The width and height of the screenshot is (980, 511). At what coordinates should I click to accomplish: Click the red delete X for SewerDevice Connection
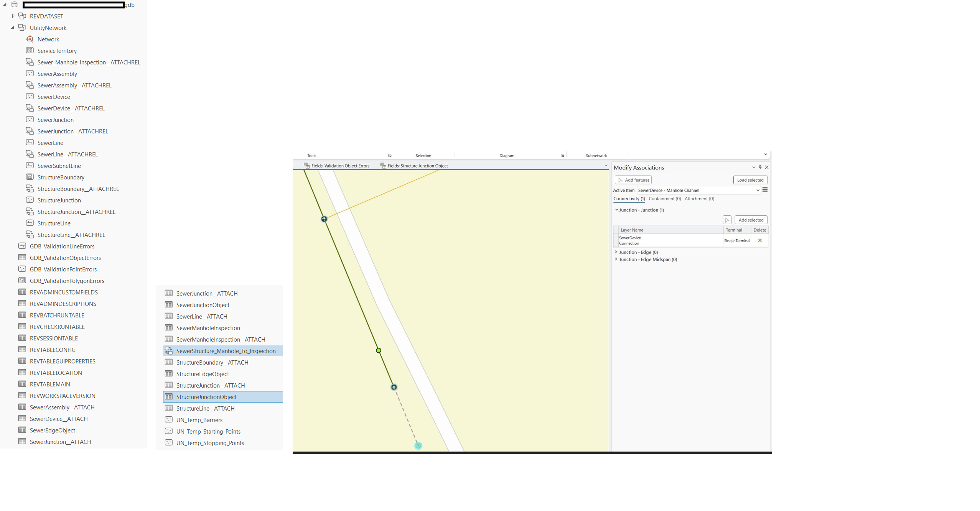(x=760, y=240)
